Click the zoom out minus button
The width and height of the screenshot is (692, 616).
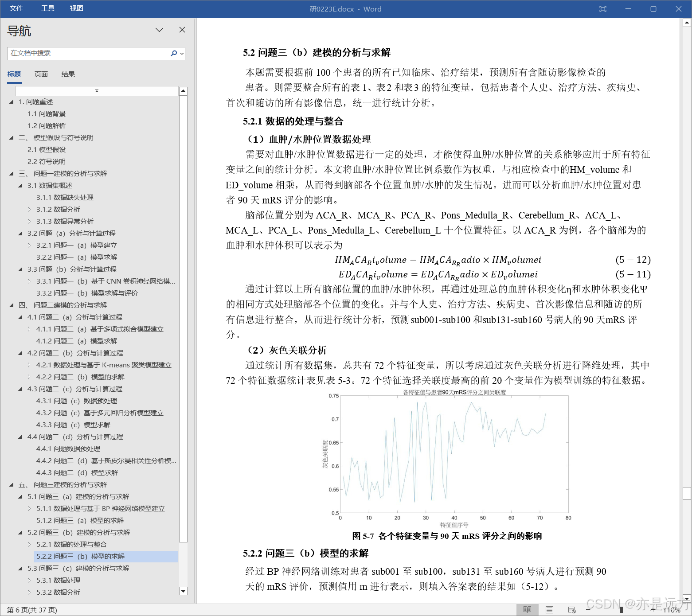588,610
